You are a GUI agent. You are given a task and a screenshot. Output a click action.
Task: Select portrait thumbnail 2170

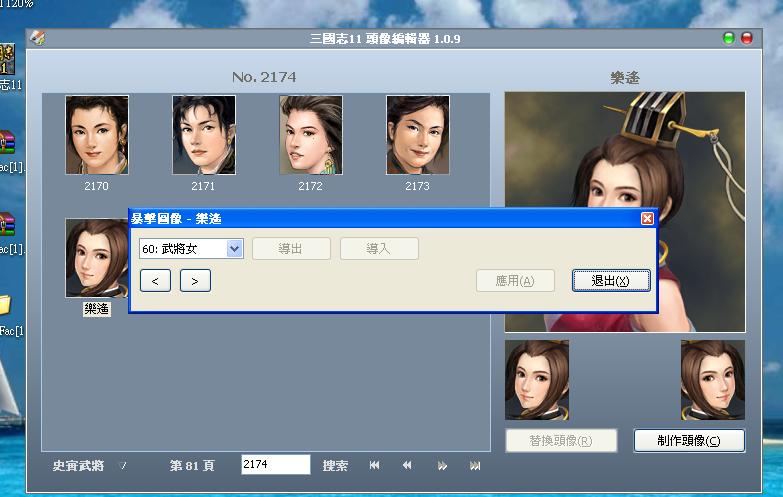97,136
